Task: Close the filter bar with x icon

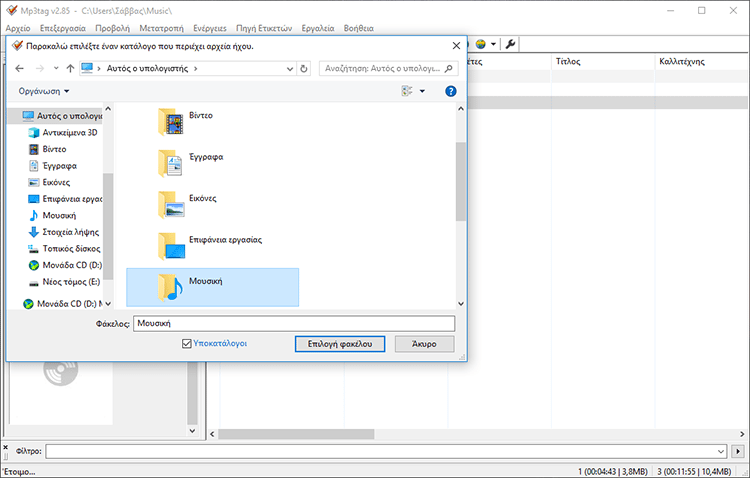Action: coord(6,447)
